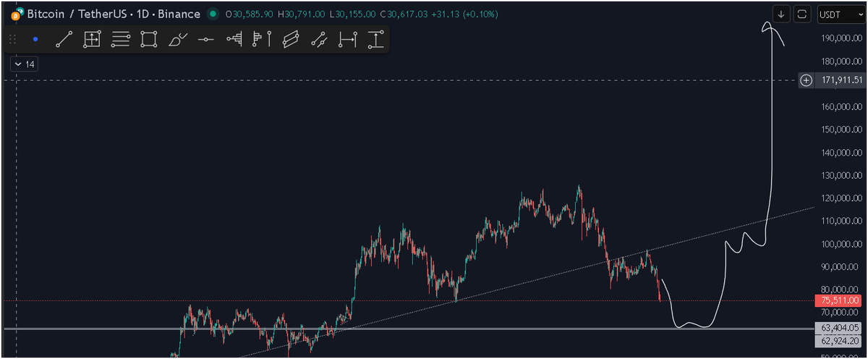
Task: Select the rectangle shape tool
Action: (x=148, y=40)
